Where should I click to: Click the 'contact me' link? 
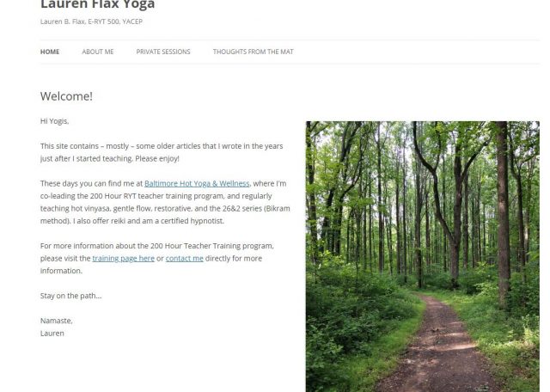point(185,258)
